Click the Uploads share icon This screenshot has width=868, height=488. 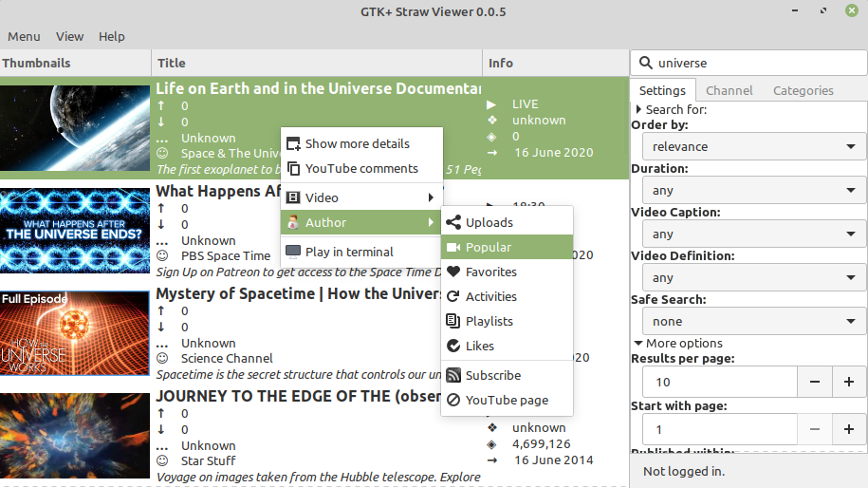point(453,223)
